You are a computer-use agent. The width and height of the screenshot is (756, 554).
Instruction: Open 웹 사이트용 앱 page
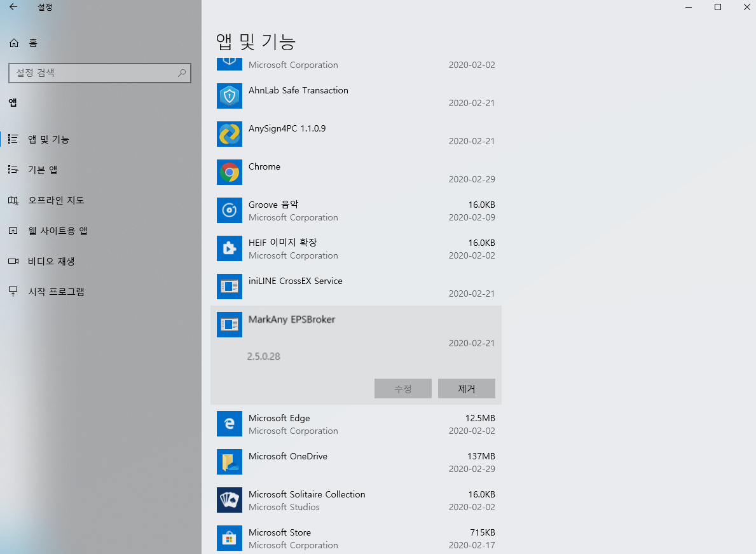[x=100, y=231]
